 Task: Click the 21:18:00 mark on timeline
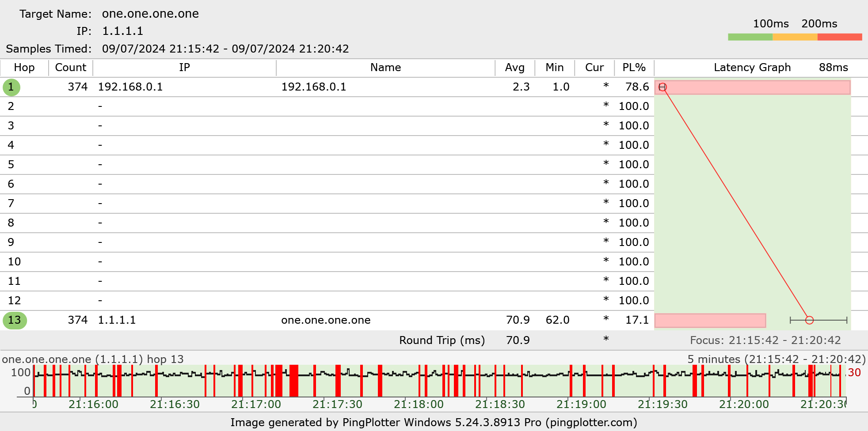(x=419, y=404)
